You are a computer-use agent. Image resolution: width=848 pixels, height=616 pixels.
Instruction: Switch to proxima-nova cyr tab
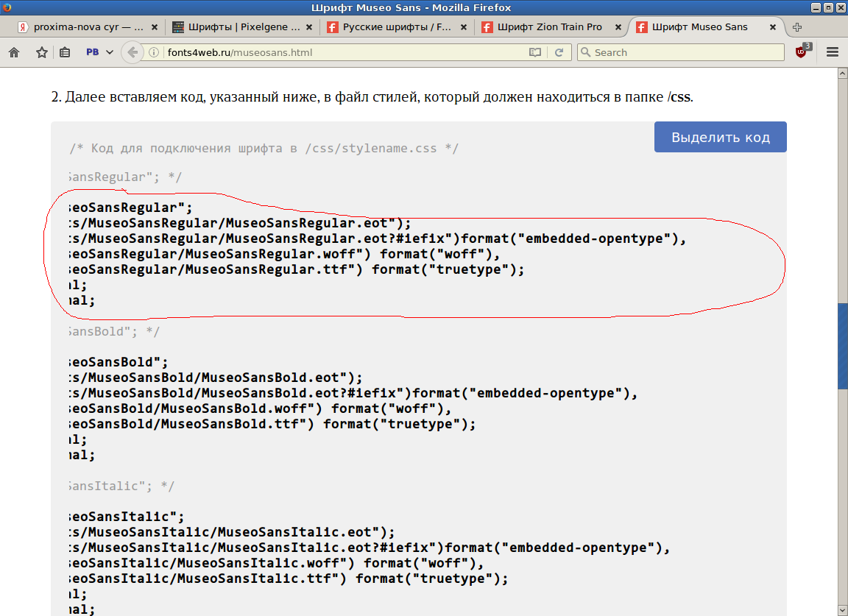click(x=88, y=27)
